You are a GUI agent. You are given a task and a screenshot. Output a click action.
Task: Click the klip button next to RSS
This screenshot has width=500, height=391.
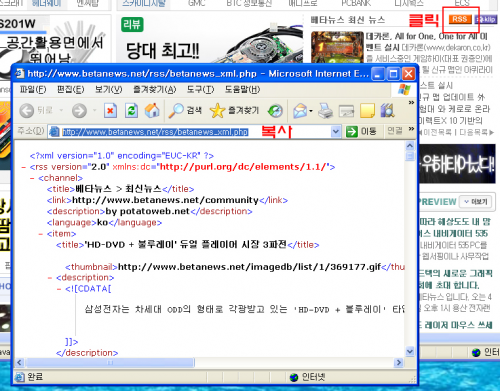pos(486,19)
